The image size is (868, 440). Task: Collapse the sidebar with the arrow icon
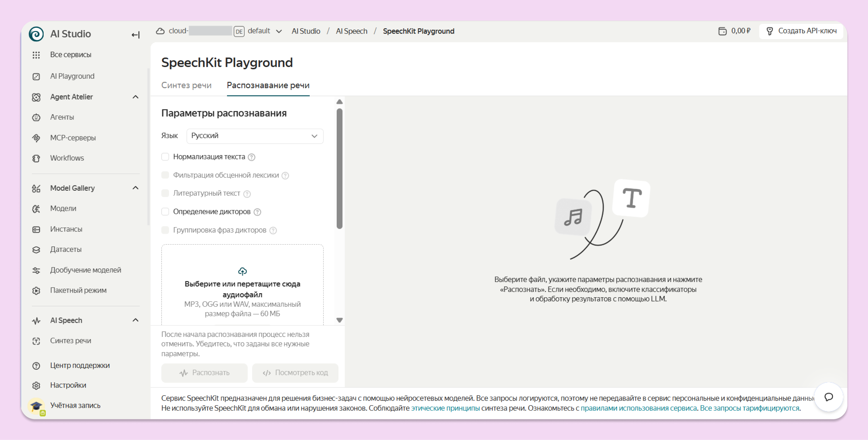click(135, 34)
